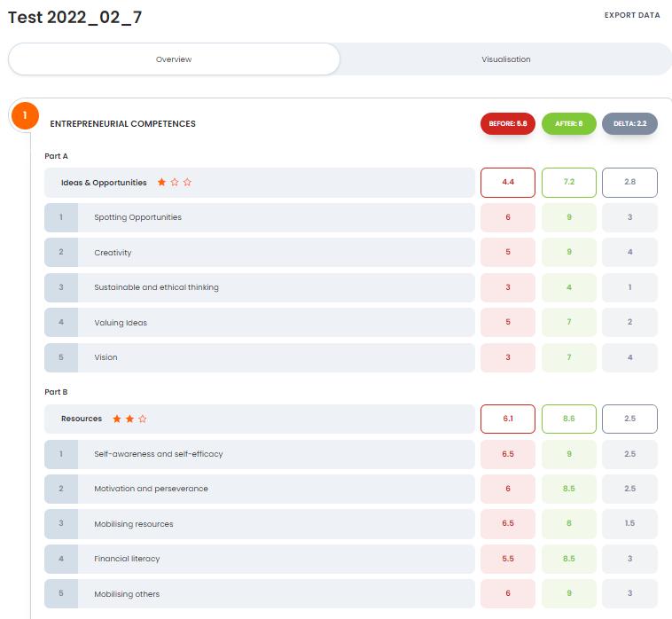Click the Financial literacy row
672x619 pixels.
(259, 559)
